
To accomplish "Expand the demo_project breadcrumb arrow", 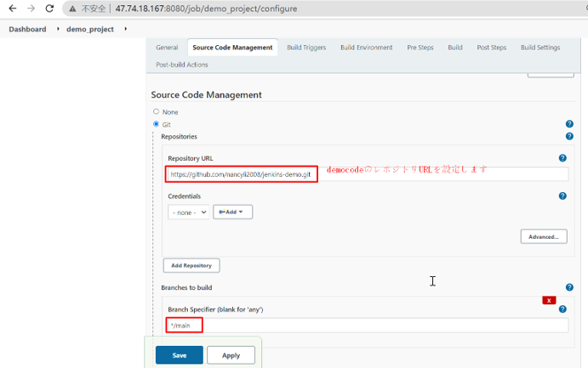I will (x=126, y=29).
